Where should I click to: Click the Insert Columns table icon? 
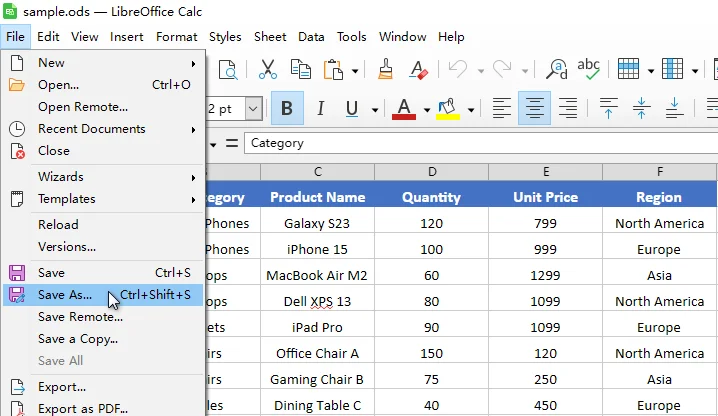coord(672,70)
